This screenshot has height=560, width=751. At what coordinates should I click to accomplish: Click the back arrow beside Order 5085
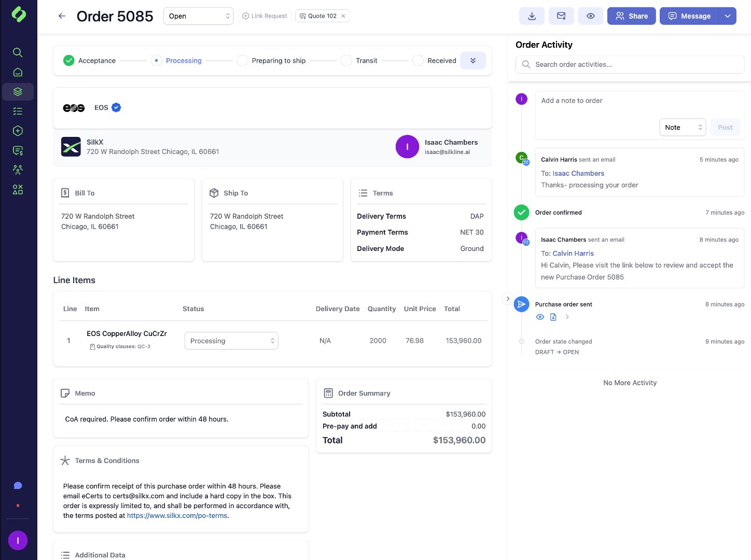tap(62, 16)
